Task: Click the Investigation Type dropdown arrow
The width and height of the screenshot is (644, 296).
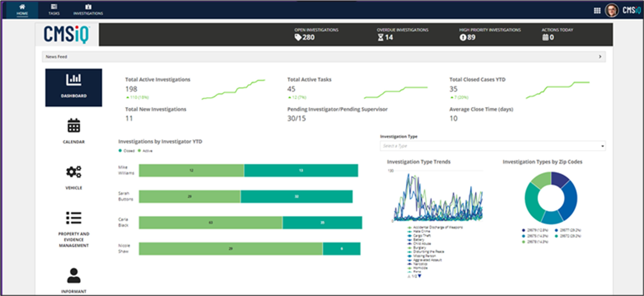Action: (603, 146)
